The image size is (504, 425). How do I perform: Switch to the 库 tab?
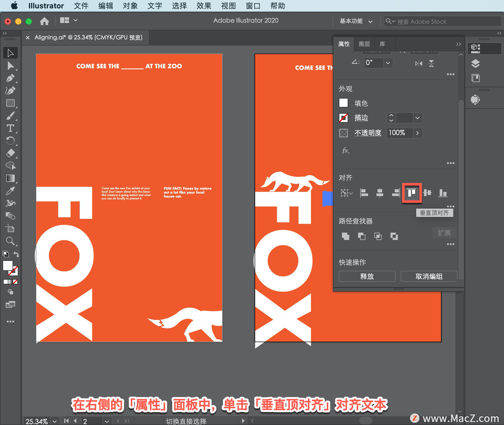pos(382,44)
